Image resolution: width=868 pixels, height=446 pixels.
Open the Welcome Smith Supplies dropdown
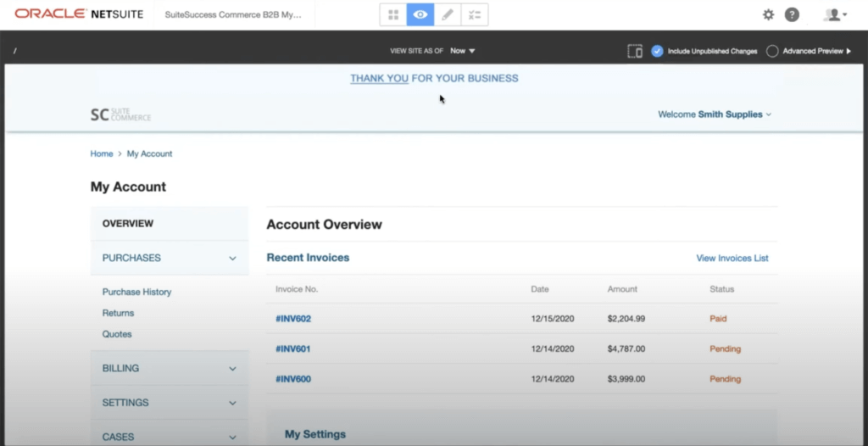coord(715,114)
